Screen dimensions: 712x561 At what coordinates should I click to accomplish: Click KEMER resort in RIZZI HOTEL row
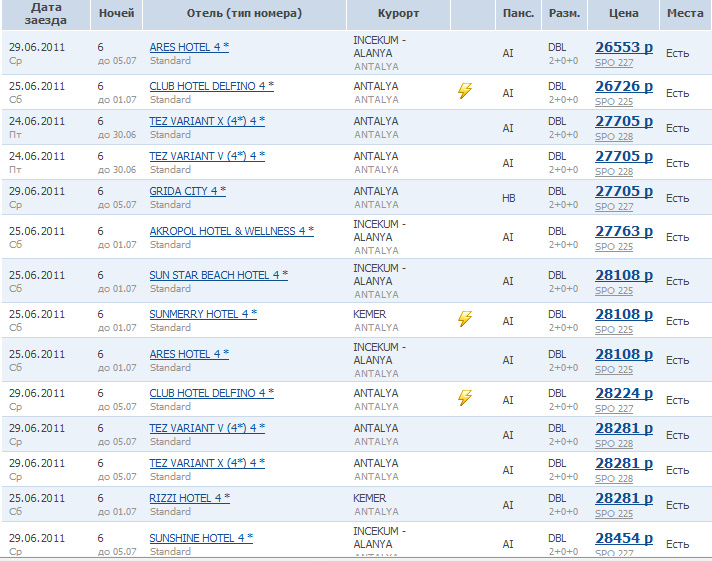click(x=370, y=498)
